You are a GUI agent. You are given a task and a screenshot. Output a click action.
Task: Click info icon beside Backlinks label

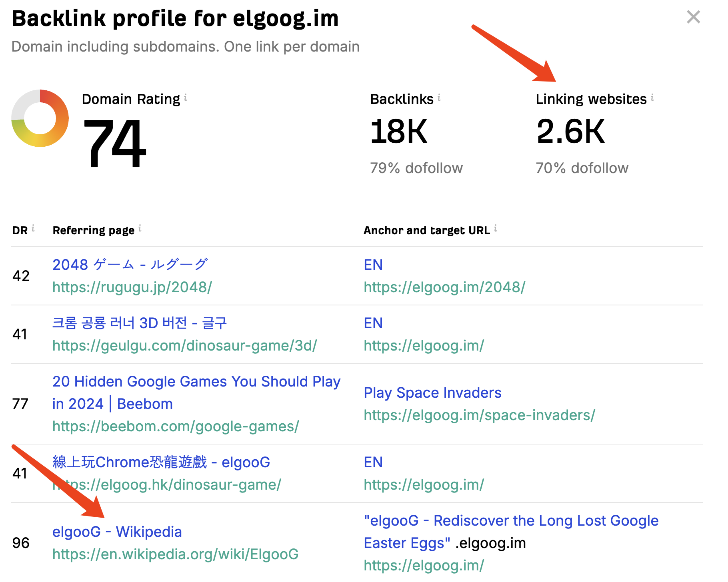439,98
